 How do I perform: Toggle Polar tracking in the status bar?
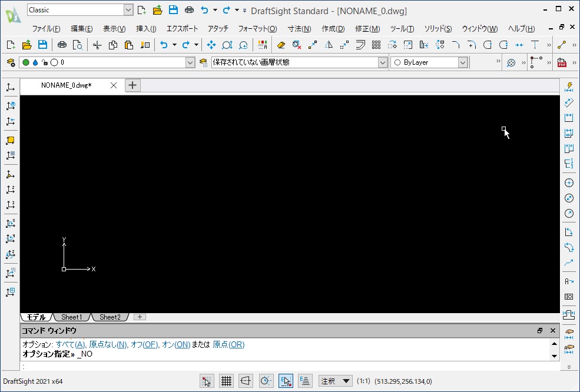[x=266, y=381]
